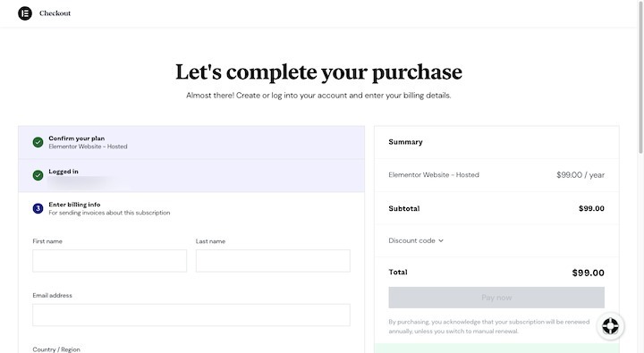Click the step 3 circle icon

[x=38, y=208]
